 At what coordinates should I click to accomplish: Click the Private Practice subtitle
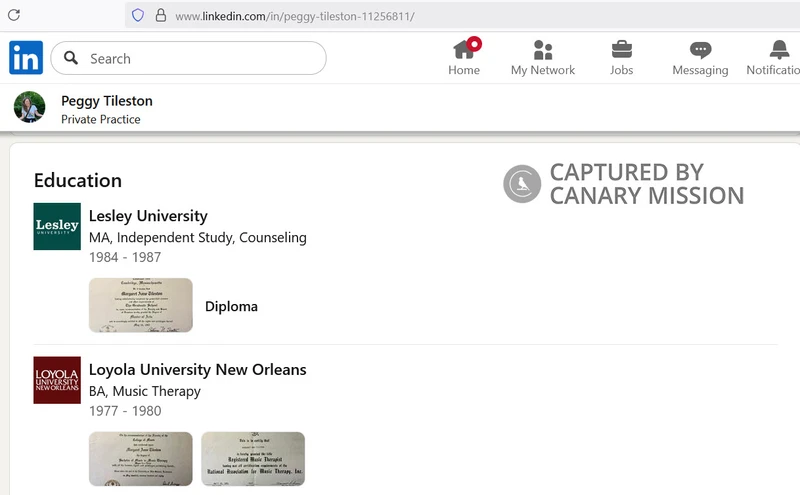tap(101, 119)
